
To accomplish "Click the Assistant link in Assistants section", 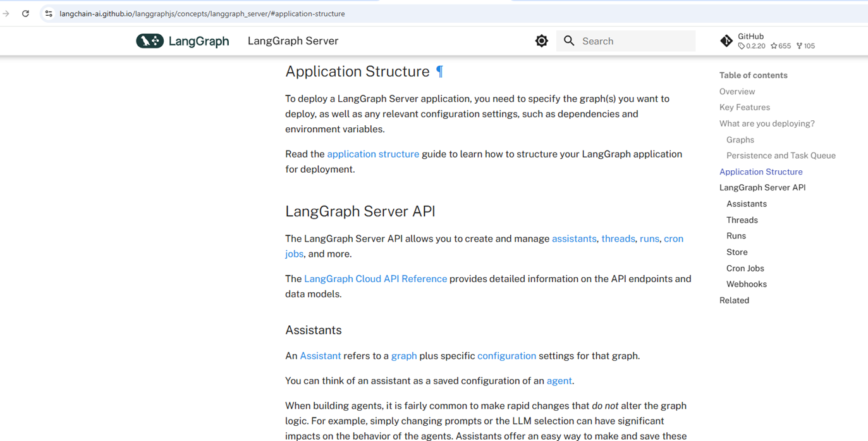I will pyautogui.click(x=321, y=356).
